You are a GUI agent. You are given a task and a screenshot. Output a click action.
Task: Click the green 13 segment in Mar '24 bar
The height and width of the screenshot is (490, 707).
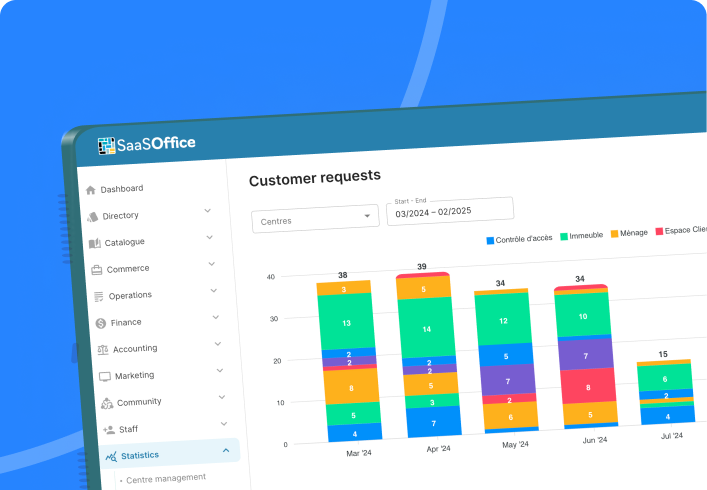tap(346, 322)
